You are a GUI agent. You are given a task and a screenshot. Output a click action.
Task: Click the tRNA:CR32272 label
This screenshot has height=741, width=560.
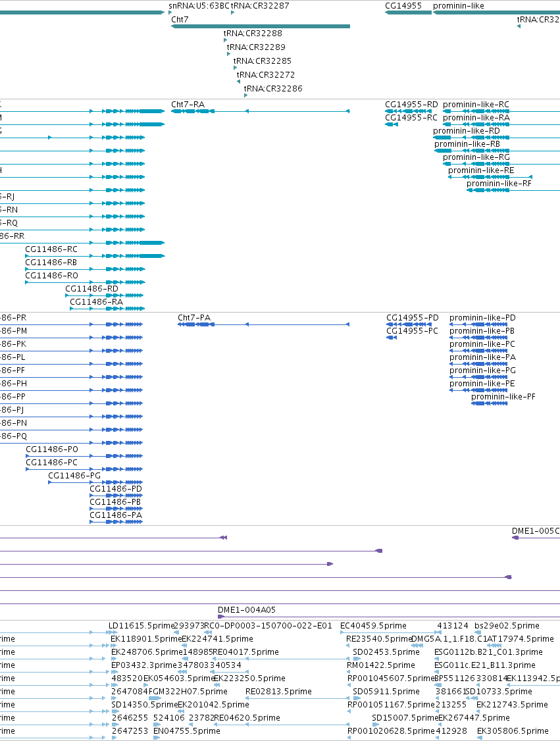pos(266,74)
